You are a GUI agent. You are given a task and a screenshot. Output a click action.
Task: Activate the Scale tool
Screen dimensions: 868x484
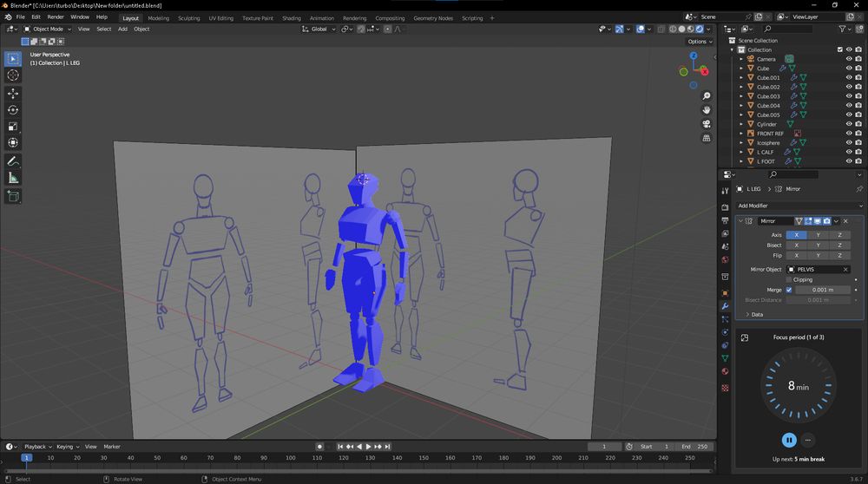coord(13,127)
